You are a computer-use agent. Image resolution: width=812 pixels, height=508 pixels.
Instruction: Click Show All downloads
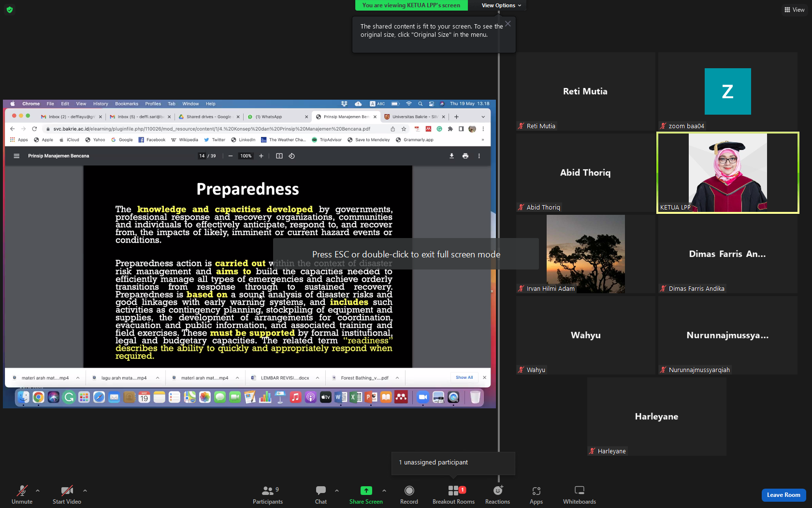[x=464, y=377]
